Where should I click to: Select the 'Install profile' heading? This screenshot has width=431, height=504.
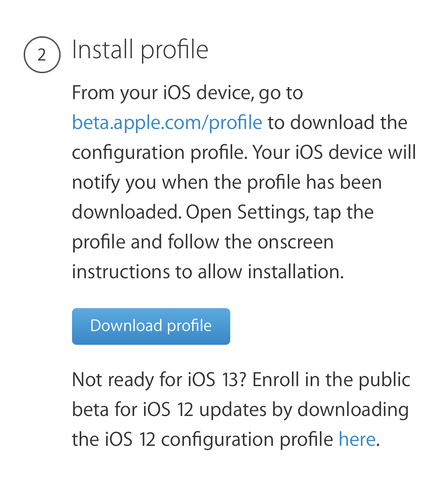pyautogui.click(x=140, y=50)
